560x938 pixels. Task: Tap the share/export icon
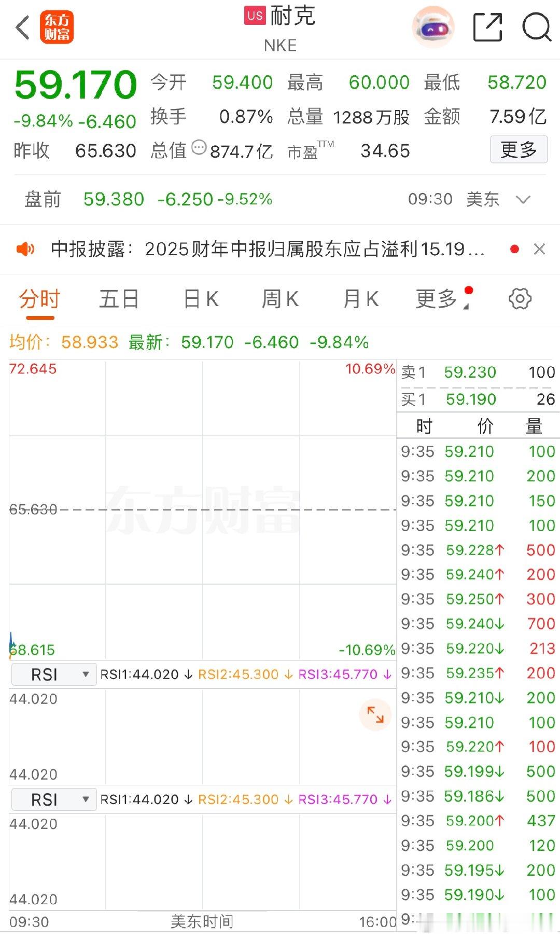488,27
